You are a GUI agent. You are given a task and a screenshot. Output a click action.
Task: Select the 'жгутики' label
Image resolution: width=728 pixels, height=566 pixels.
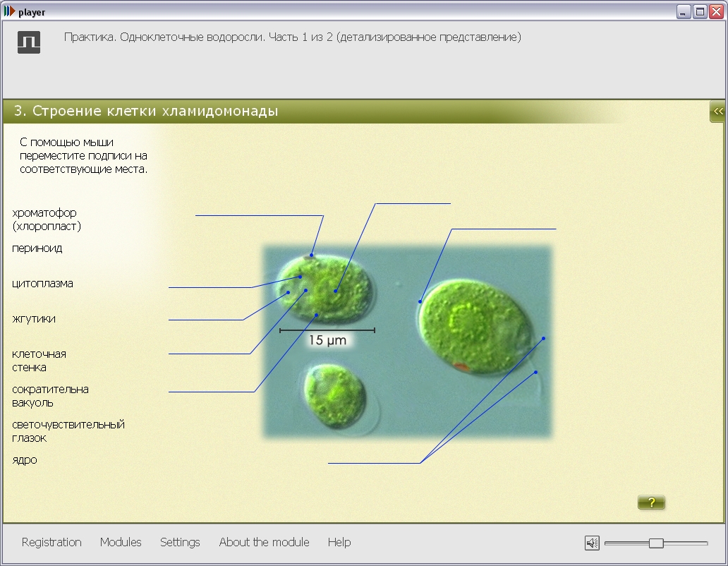coord(34,319)
